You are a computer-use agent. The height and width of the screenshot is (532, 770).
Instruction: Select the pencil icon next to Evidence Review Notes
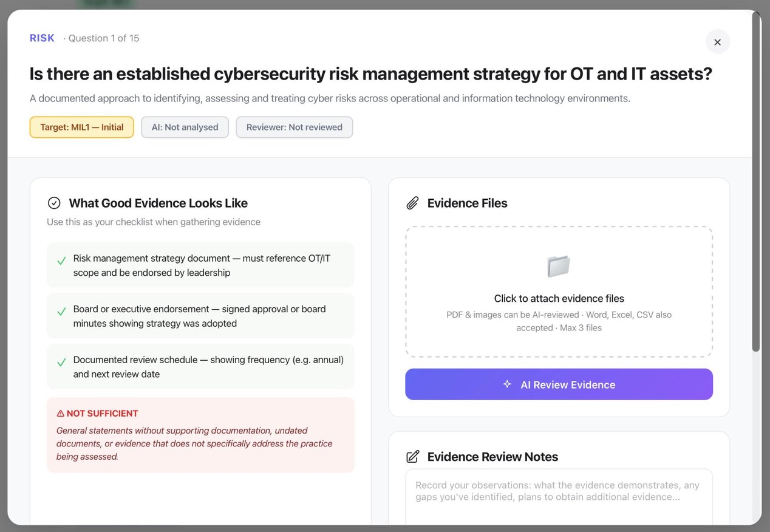(414, 456)
